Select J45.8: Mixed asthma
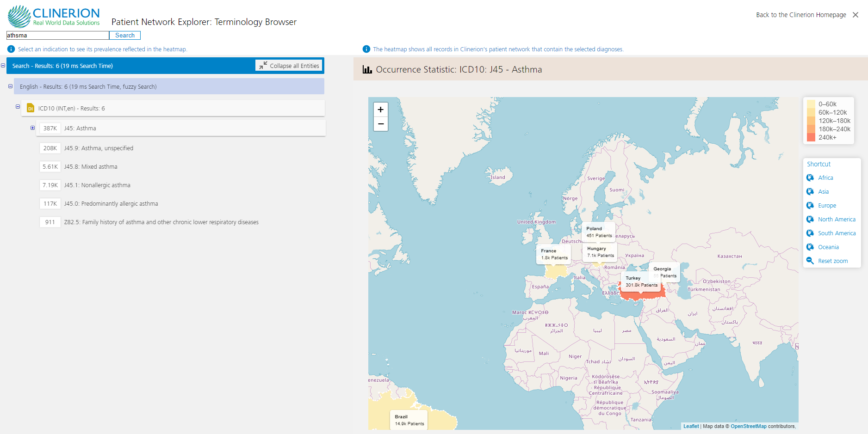 [91, 166]
